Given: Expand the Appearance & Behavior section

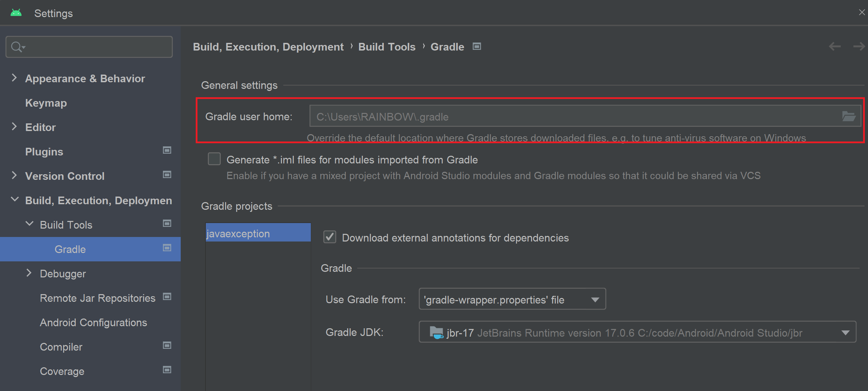Looking at the screenshot, I should pos(14,78).
